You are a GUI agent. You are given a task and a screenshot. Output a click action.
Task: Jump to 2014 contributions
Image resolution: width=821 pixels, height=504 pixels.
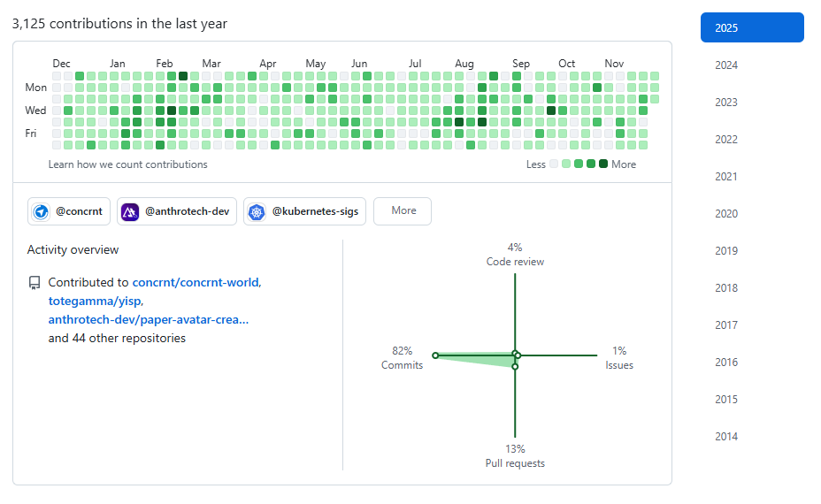click(726, 437)
